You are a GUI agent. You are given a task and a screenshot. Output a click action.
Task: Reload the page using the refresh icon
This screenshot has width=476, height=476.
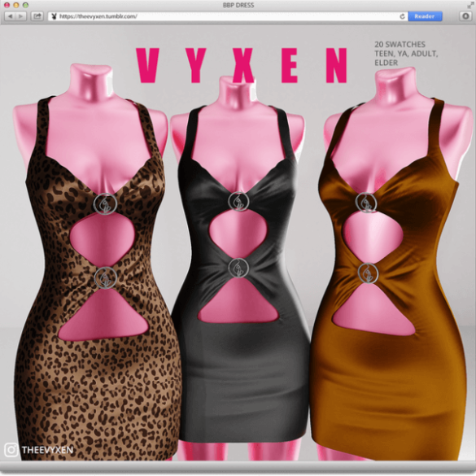point(402,16)
